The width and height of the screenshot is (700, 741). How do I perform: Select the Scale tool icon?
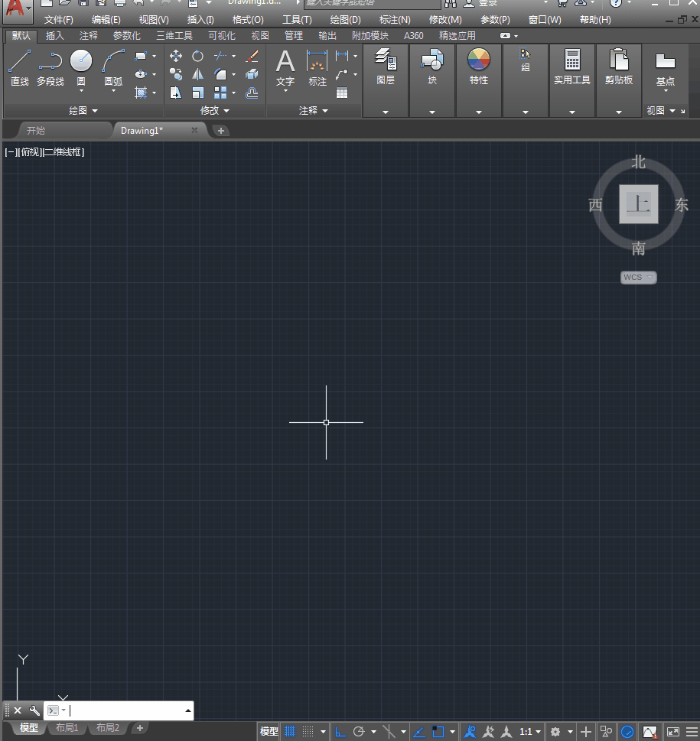coord(197,93)
